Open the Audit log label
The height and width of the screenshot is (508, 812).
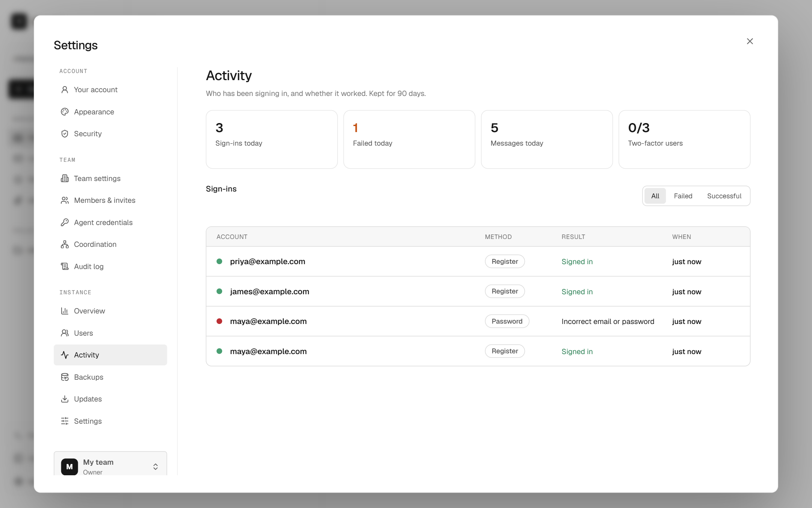89,266
